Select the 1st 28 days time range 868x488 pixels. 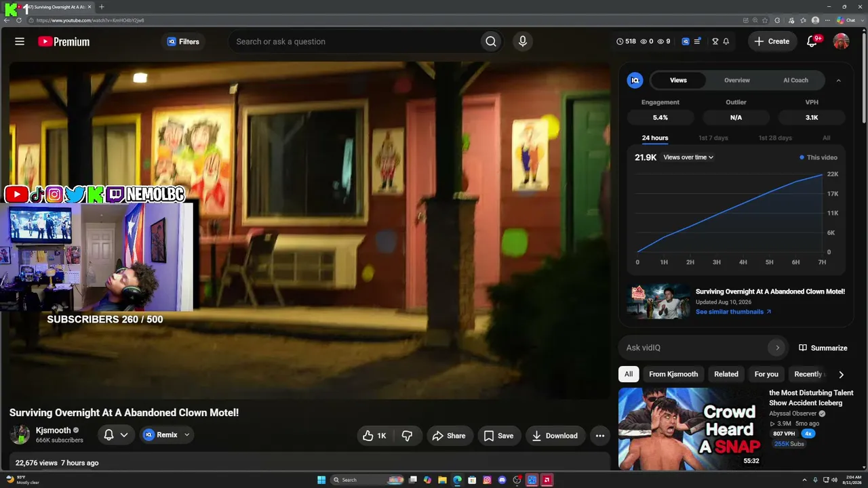point(775,138)
